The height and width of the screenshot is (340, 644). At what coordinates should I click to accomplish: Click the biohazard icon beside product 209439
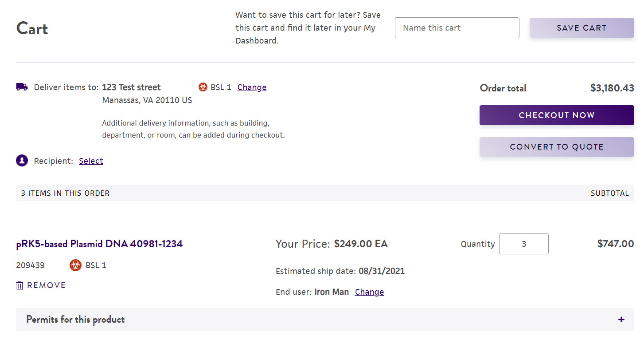pyautogui.click(x=76, y=265)
